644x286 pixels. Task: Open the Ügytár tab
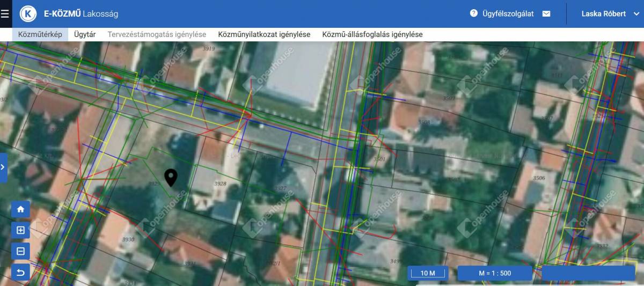(x=85, y=34)
